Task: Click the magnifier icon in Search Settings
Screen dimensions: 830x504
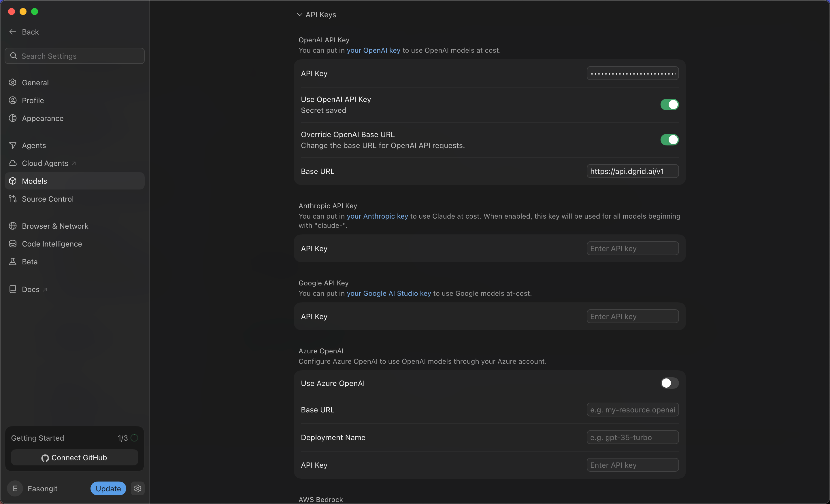Action: (14, 56)
